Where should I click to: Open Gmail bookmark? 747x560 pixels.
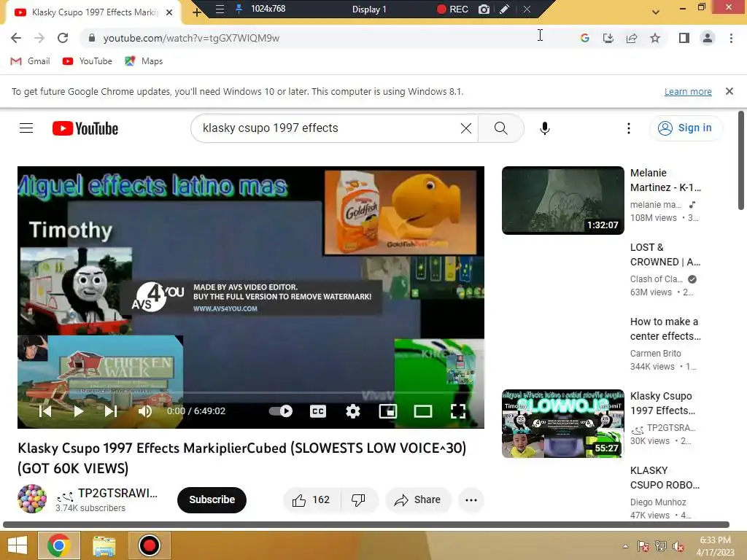click(x=30, y=61)
